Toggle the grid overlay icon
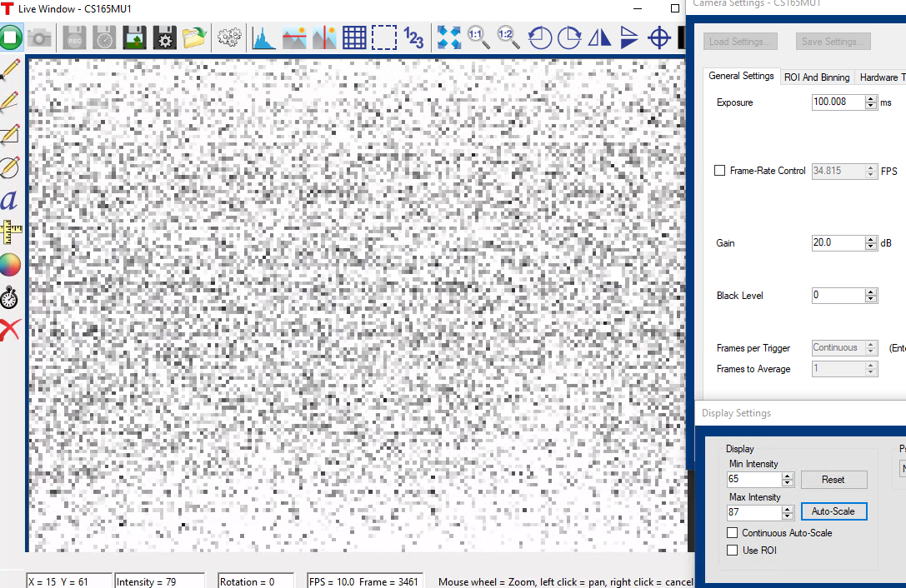The width and height of the screenshot is (906, 588). [x=354, y=38]
